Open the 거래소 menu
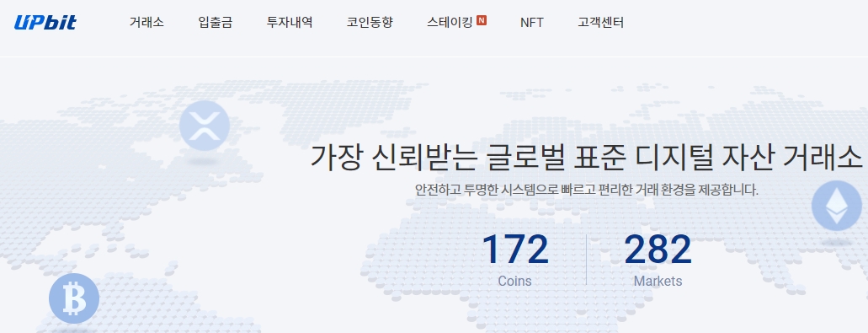This screenshot has width=868, height=333. 146,23
